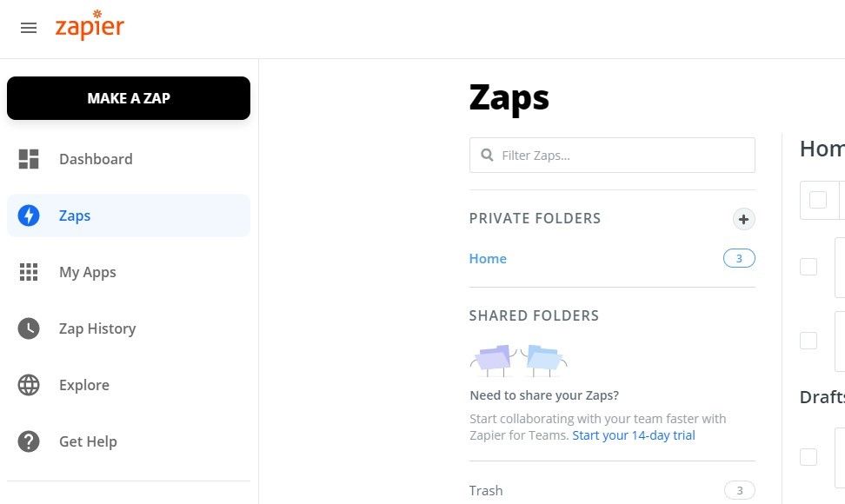Open the hamburger menu icon
This screenshot has width=845, height=504.
[29, 28]
